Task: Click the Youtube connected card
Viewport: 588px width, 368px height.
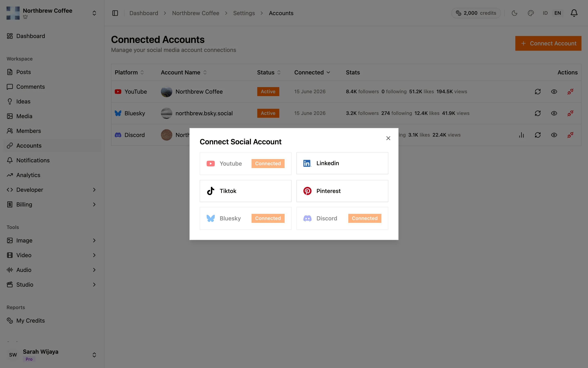Action: point(245,164)
